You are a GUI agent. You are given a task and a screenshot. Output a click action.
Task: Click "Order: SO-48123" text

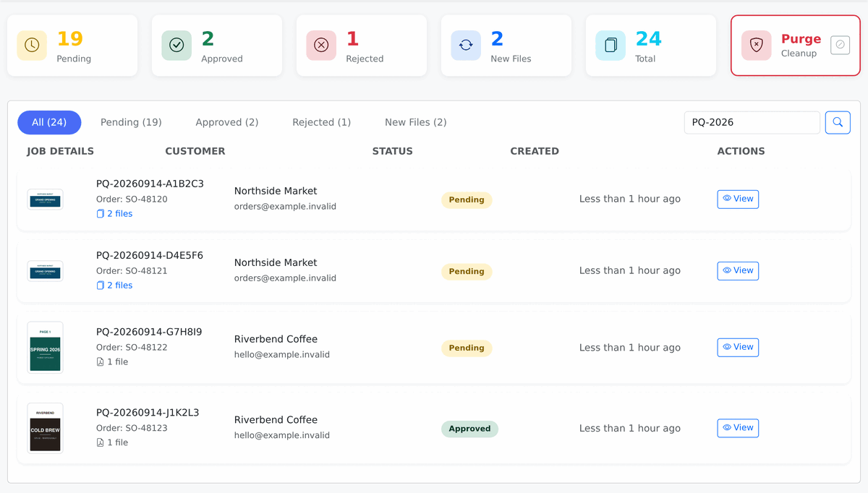point(132,428)
